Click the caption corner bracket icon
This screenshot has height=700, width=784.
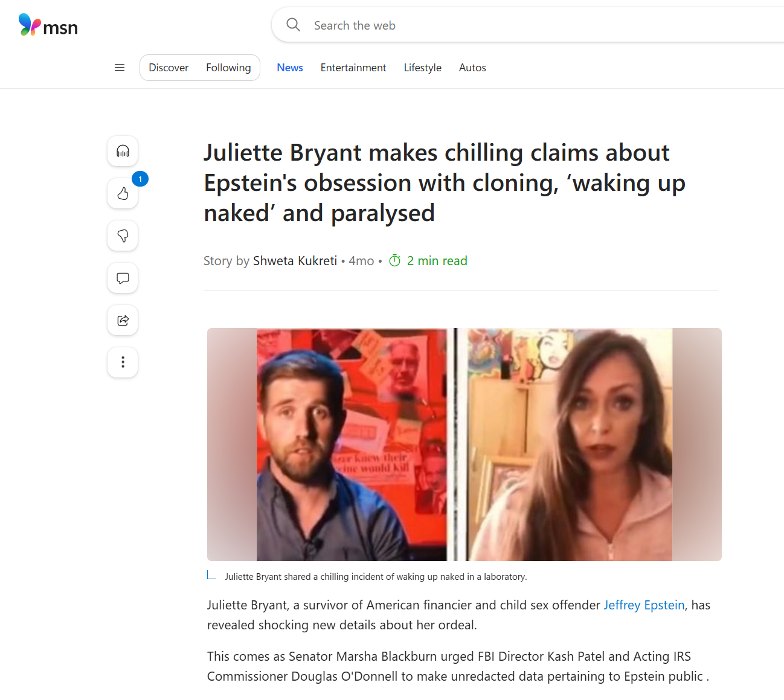pyautogui.click(x=211, y=575)
